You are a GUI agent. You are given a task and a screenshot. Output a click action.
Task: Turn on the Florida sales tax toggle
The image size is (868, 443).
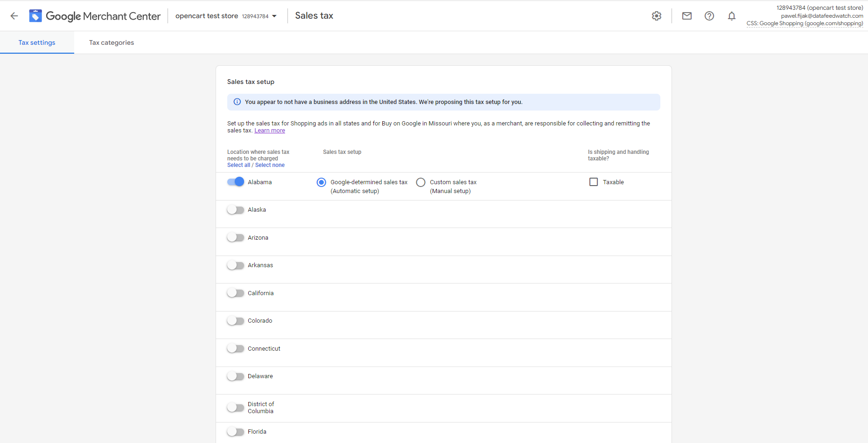point(236,432)
